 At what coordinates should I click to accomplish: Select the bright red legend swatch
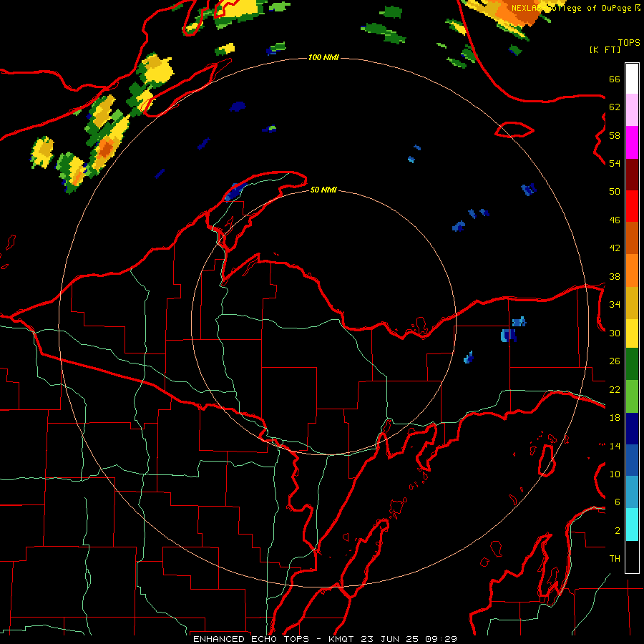click(x=632, y=206)
